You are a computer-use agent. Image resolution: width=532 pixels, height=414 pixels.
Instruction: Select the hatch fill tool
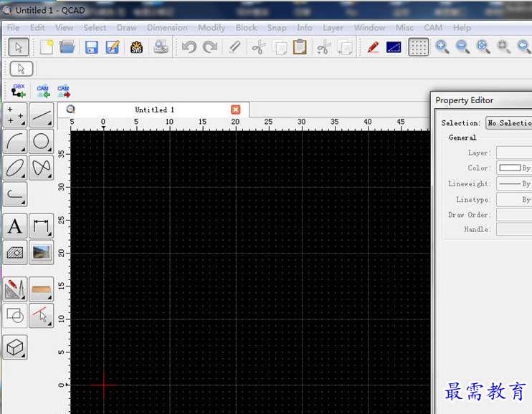coord(15,252)
